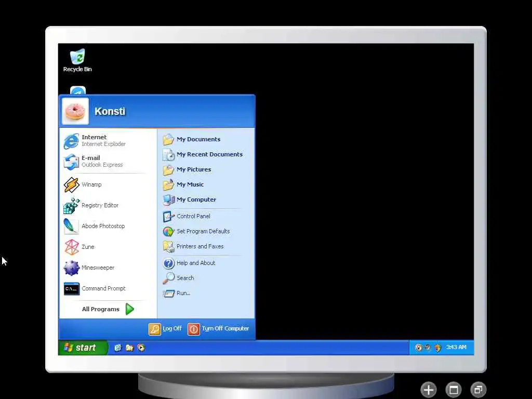Open Control Panel
532x399 pixels.
206,216
